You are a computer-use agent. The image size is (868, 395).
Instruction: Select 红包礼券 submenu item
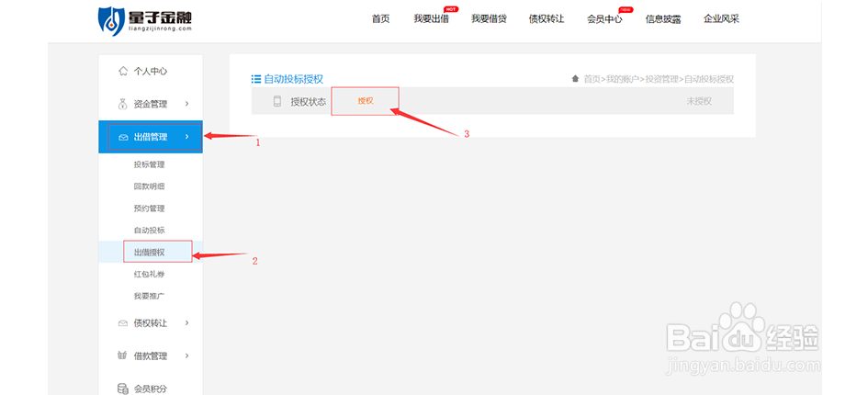point(149,274)
